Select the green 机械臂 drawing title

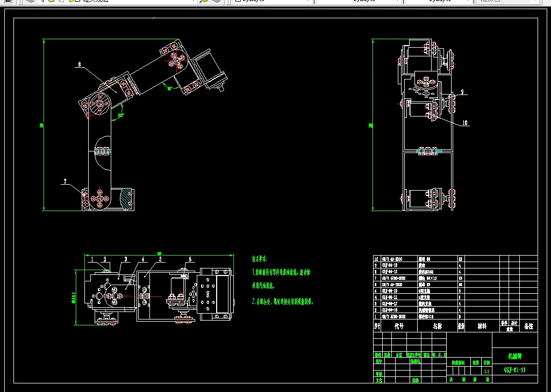click(515, 356)
